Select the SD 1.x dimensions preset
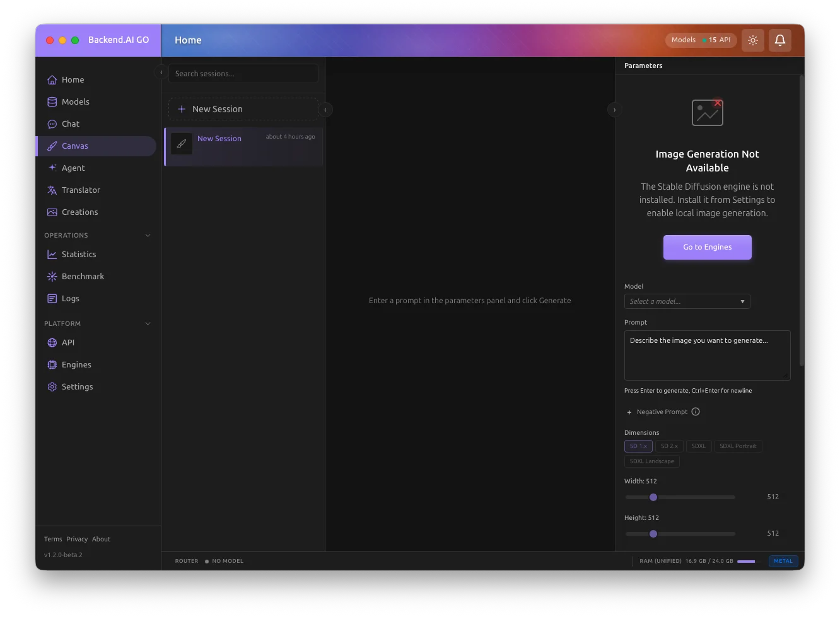This screenshot has height=617, width=840. (638, 446)
